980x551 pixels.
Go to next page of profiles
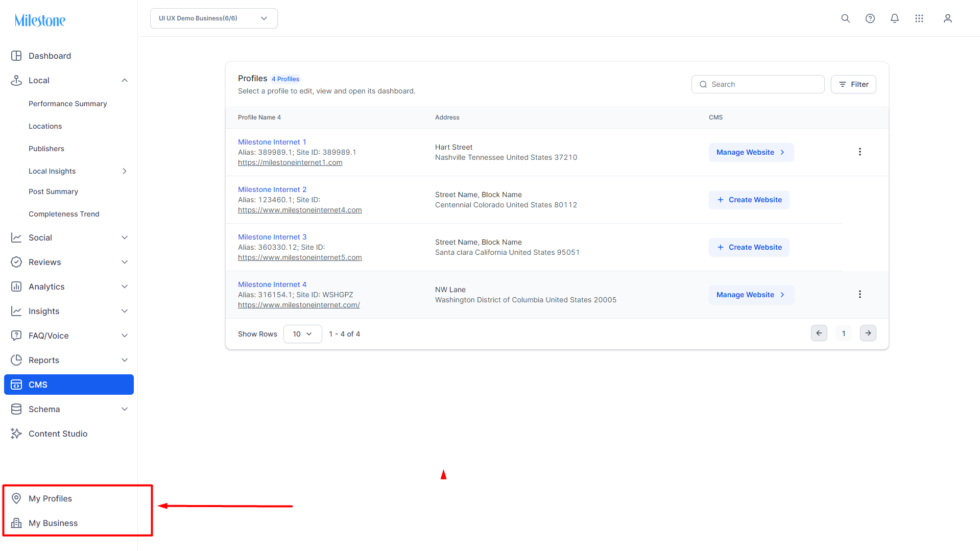(x=868, y=333)
